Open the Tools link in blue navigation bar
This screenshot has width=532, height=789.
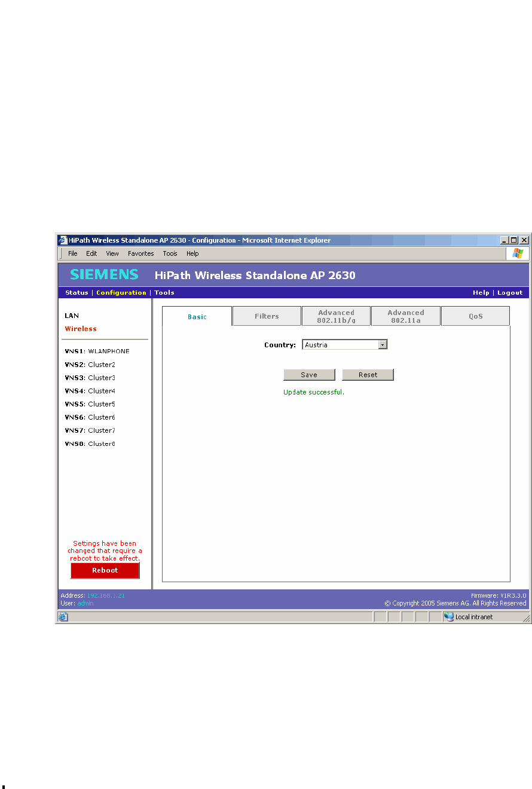tap(164, 293)
